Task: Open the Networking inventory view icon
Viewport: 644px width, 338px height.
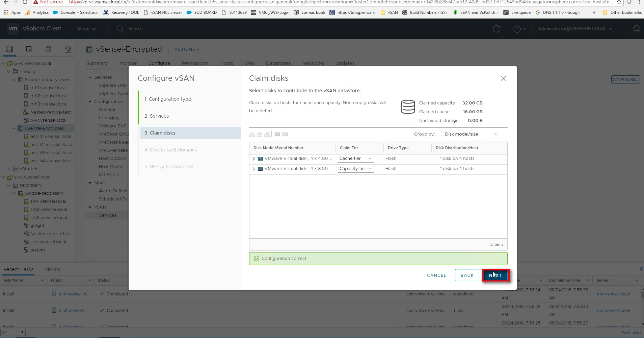Action: point(68,49)
